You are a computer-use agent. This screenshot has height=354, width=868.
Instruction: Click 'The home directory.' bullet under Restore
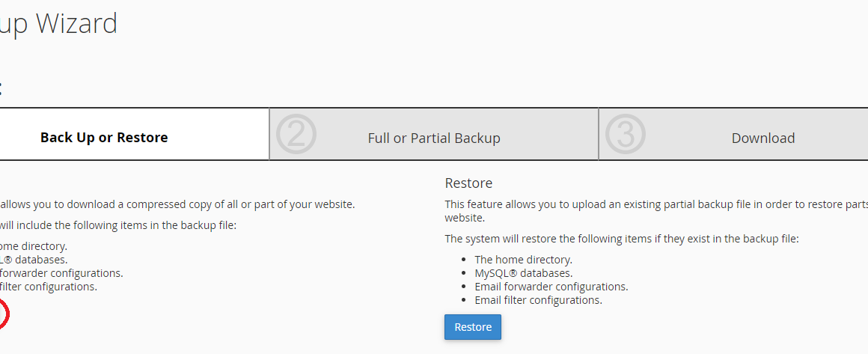[x=524, y=259]
